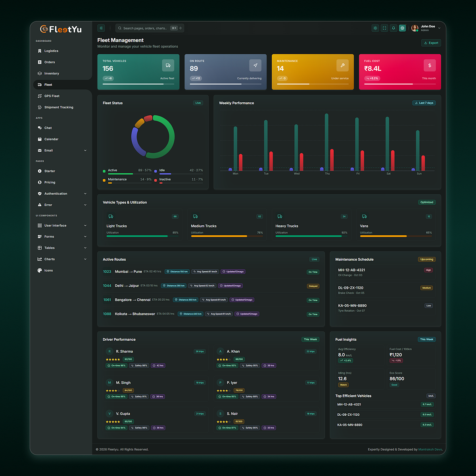Viewport: 476px width, 476px height.
Task: Click the navigation arrow icon on On Route card
Action: click(x=255, y=65)
